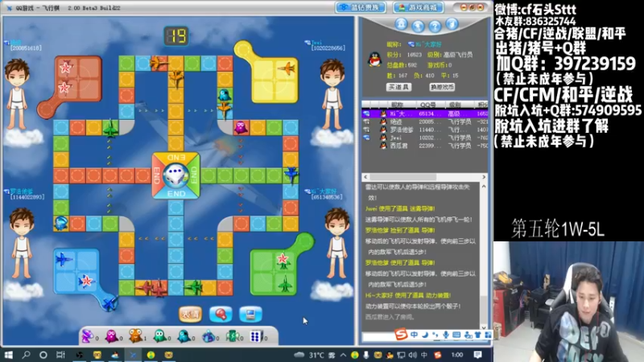Toggle Sogou moon half-width mode
Viewport: 644px width, 362px height.
[x=425, y=335]
